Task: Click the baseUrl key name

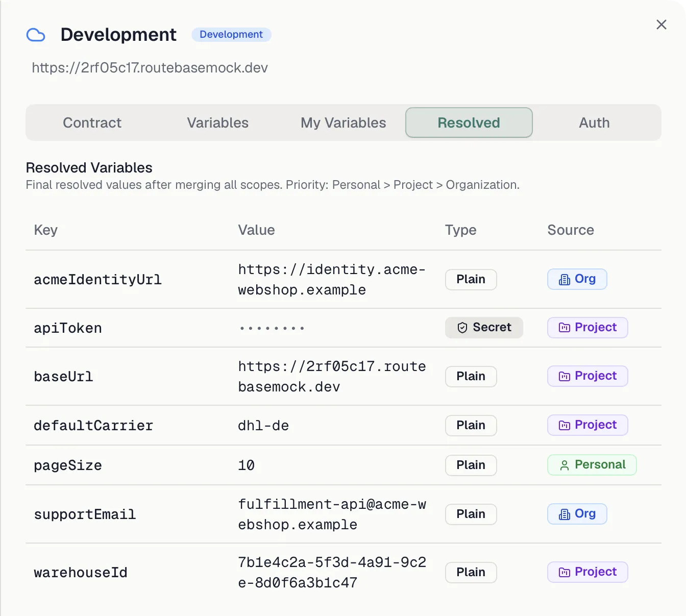Action: [63, 377]
